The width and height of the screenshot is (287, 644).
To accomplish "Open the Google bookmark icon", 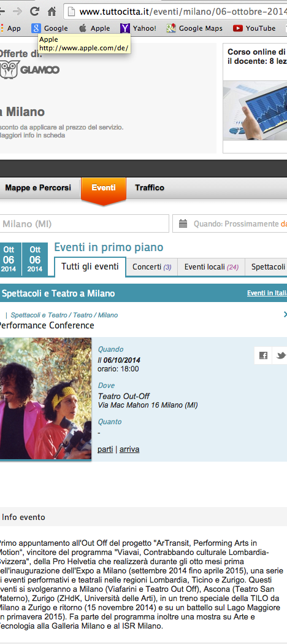I will 36,28.
